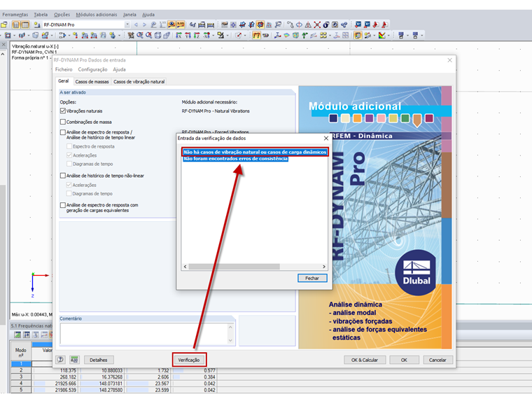Viewport: 532px width, 399px height.
Task: Open Configuração menu in RF-DYNAM dialog
Action: click(x=92, y=69)
